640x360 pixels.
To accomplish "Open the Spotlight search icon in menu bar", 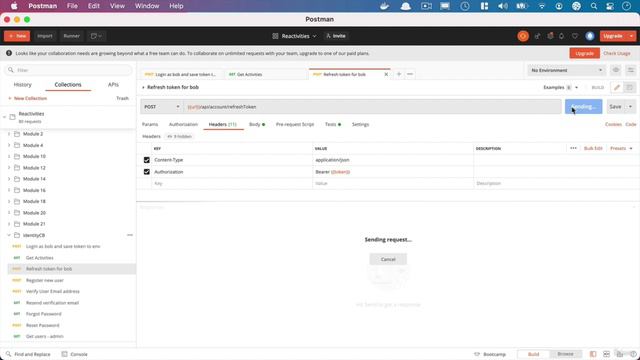I will (x=593, y=6).
